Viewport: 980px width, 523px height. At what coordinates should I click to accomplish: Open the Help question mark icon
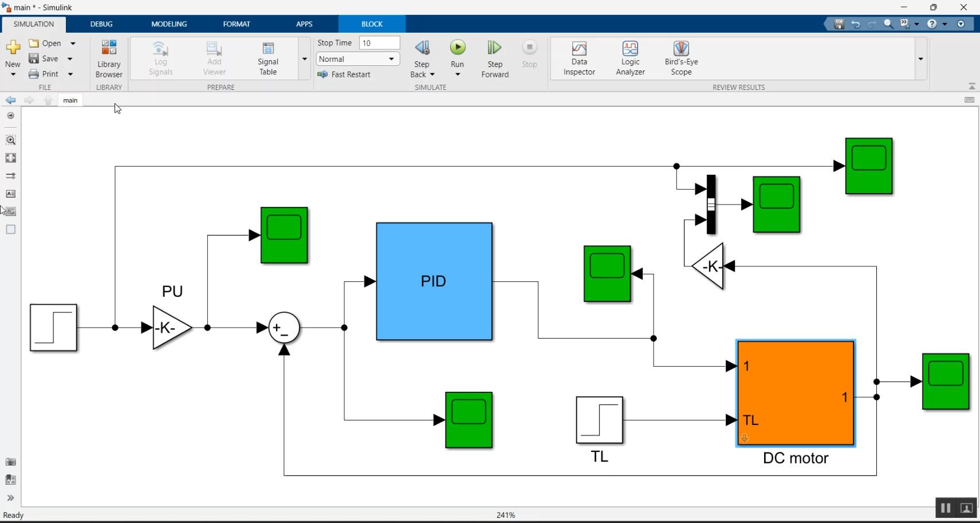pyautogui.click(x=932, y=24)
